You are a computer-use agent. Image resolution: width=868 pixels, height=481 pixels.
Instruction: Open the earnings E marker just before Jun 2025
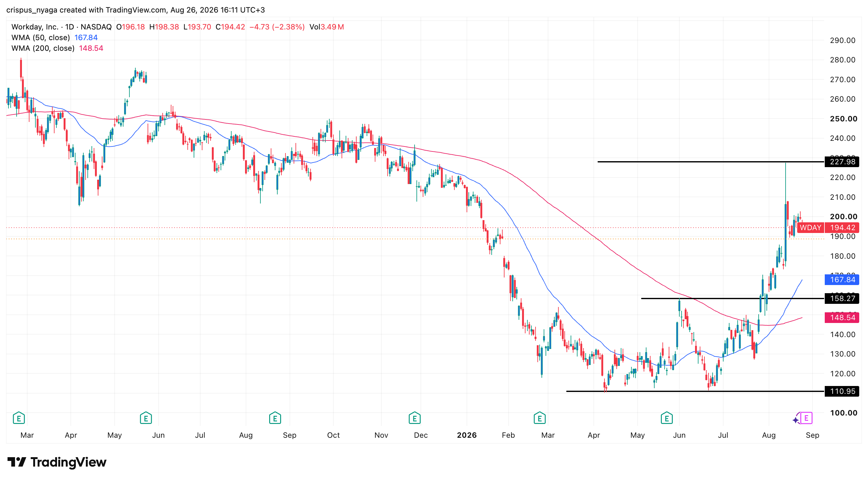coord(146,418)
